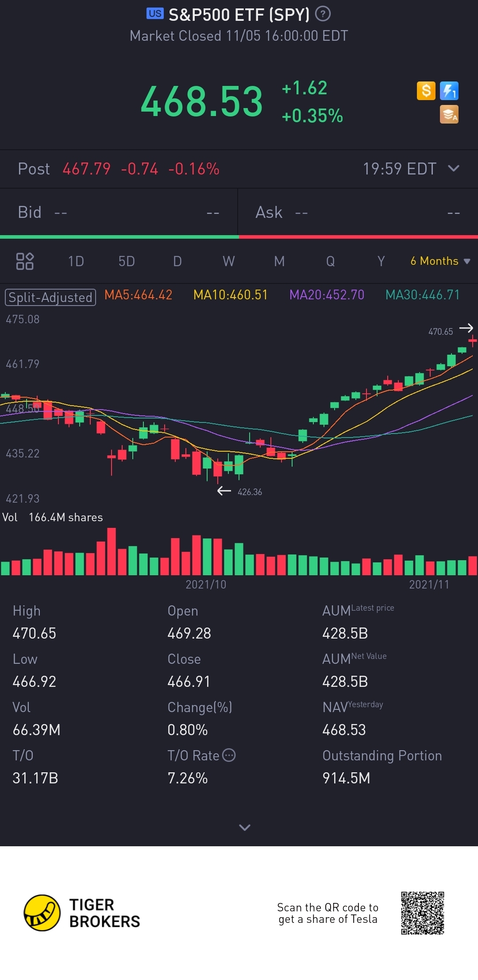
Task: Open the yellow dollar sign badge
Action: (x=426, y=91)
